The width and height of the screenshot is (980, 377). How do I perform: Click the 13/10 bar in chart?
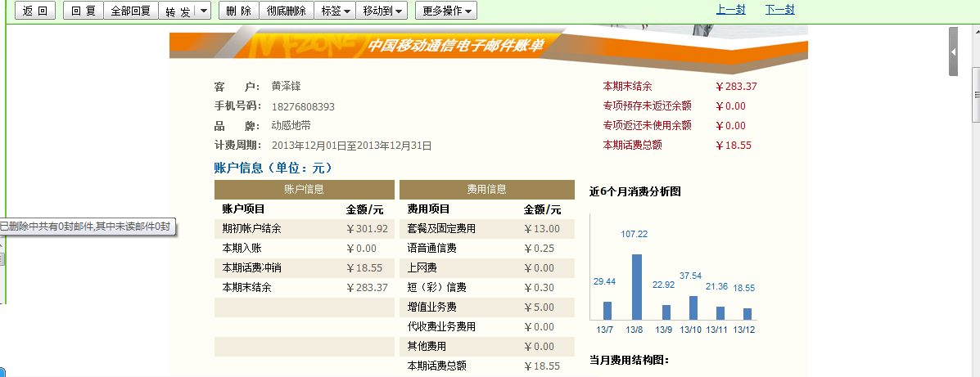[x=692, y=307]
